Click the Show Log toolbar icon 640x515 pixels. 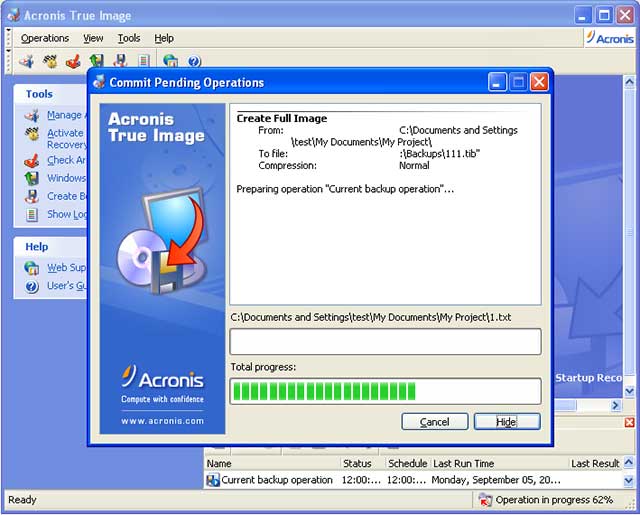pos(143,61)
